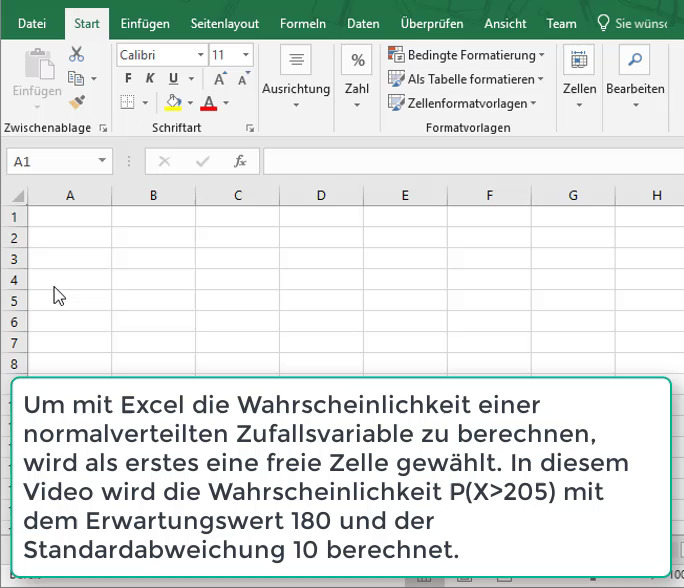Open the name box dropdown arrow
This screenshot has height=588, width=684.
pos(102,161)
